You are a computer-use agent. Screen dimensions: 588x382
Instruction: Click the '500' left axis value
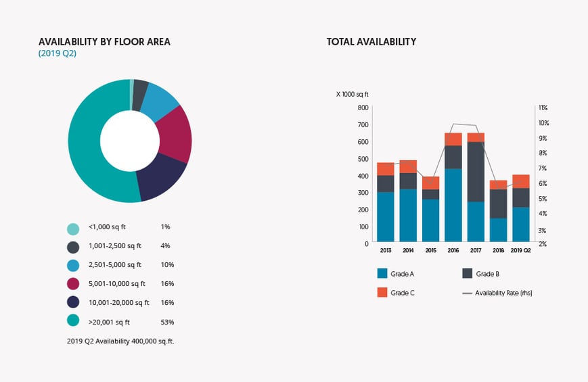coord(363,159)
